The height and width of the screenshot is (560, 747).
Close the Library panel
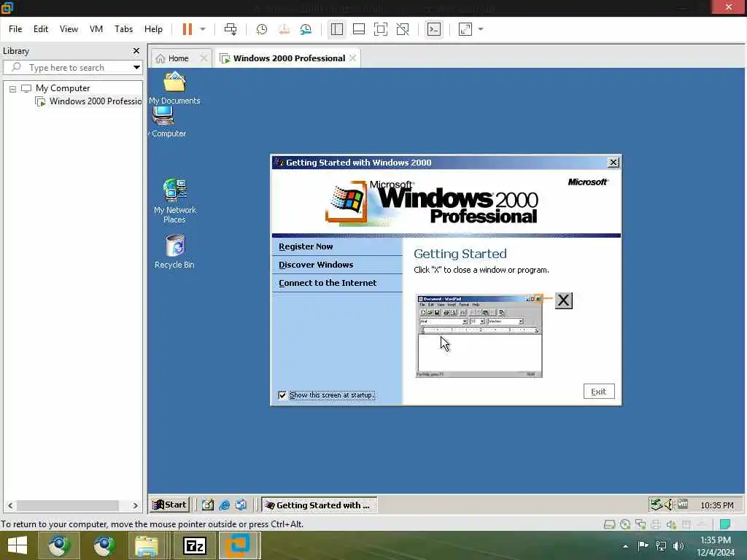pos(136,50)
